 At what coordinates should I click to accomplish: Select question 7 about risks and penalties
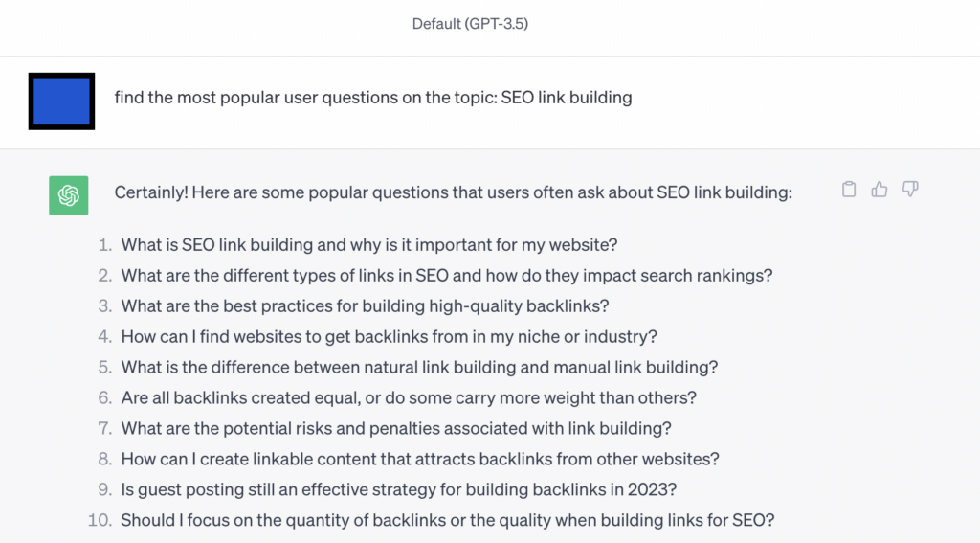[396, 428]
